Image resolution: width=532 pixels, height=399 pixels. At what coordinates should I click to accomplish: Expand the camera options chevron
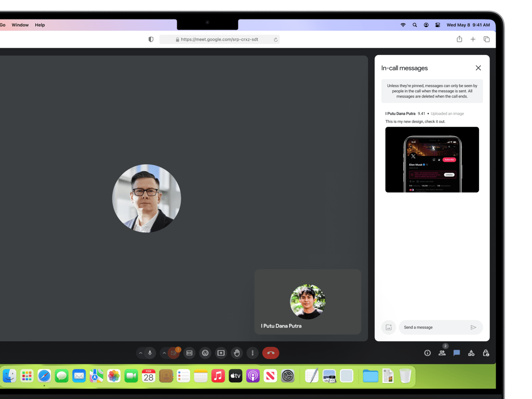[164, 353]
